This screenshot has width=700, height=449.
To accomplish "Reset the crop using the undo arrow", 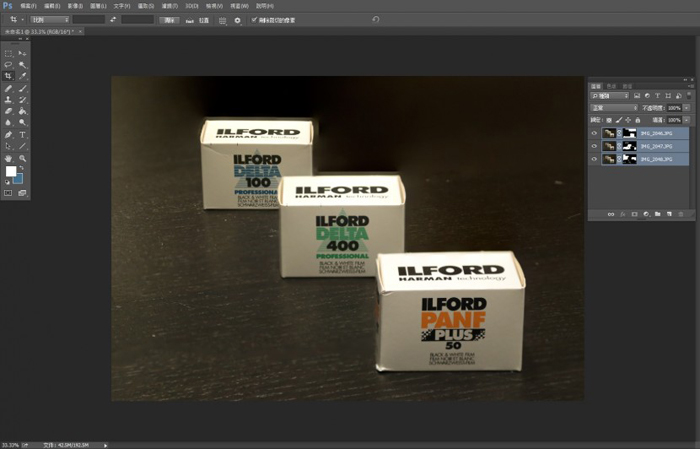I will [375, 20].
